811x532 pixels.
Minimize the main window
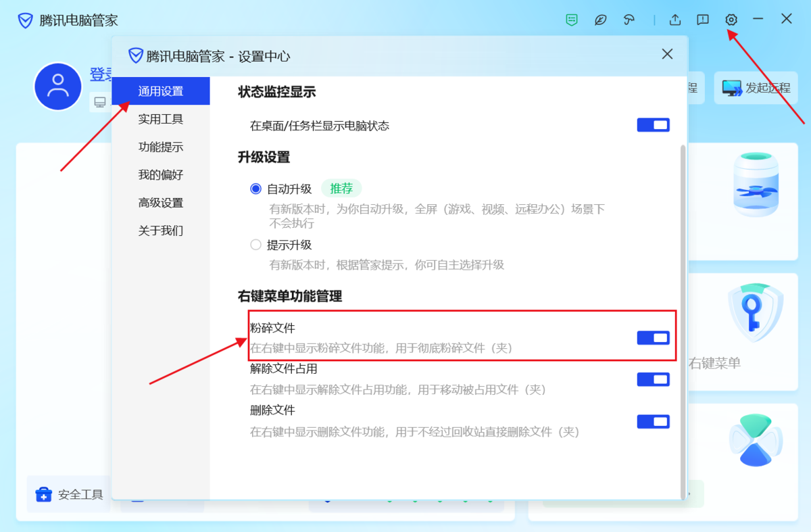pyautogui.click(x=758, y=19)
